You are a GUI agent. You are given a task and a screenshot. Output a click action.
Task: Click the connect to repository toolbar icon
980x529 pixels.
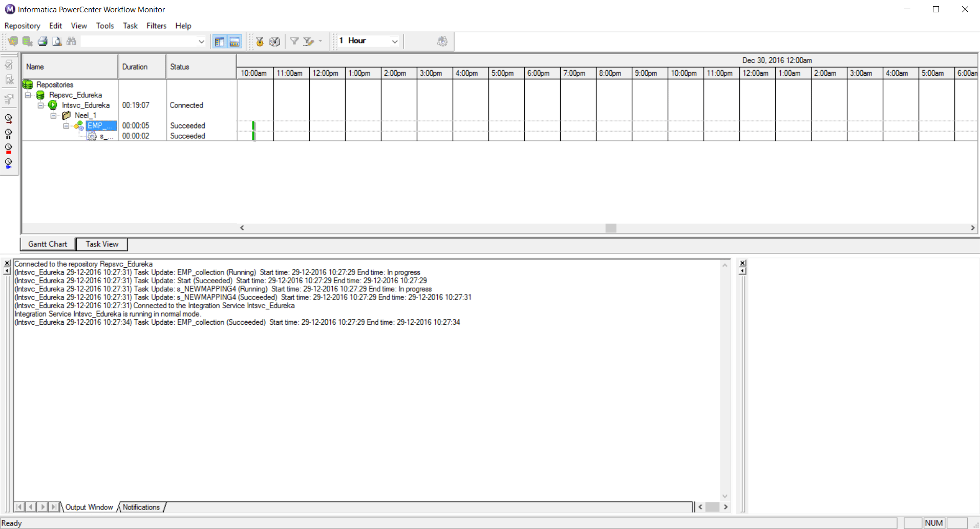pyautogui.click(x=13, y=41)
